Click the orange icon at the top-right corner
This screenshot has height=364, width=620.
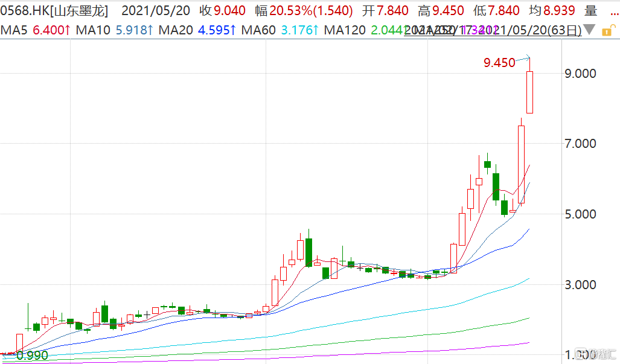(x=608, y=30)
